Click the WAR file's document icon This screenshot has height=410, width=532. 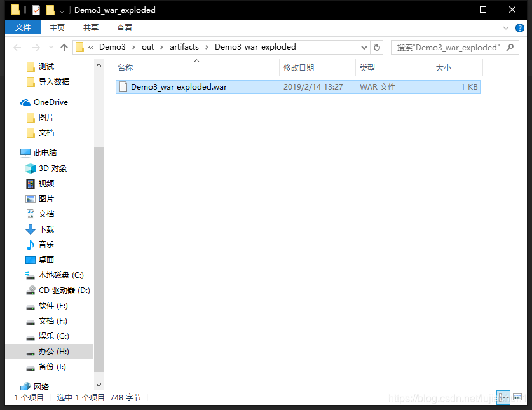click(x=123, y=87)
